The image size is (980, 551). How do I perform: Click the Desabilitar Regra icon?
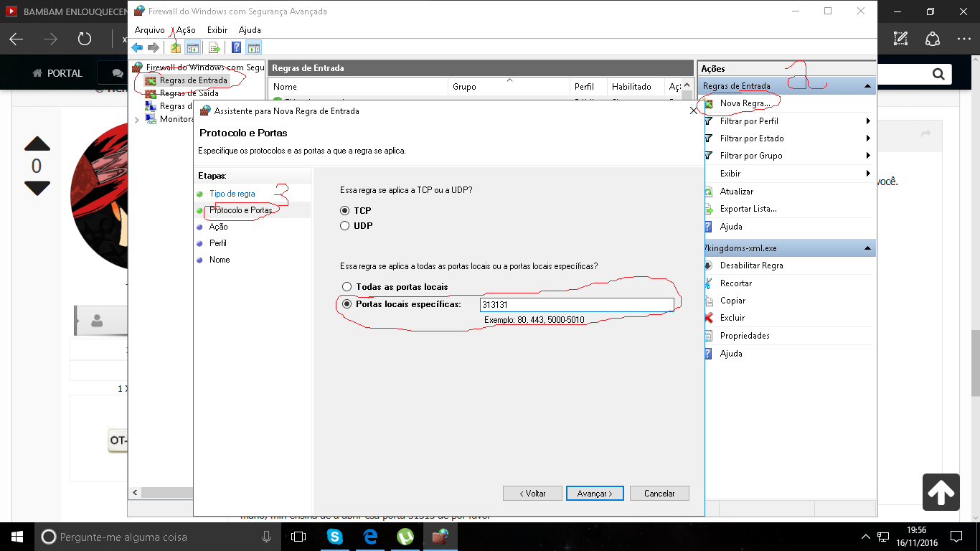click(709, 265)
